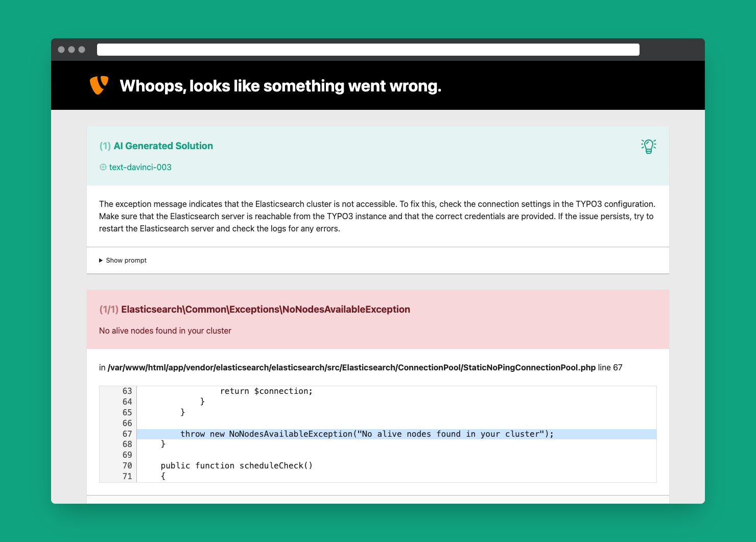The width and height of the screenshot is (756, 542).
Task: Click line number 63 in code listing
Action: pyautogui.click(x=127, y=391)
